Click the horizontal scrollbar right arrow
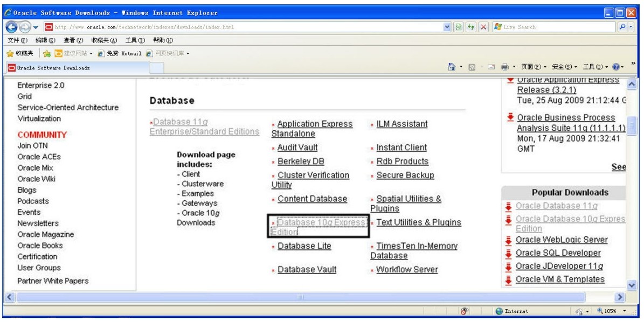 (620, 297)
